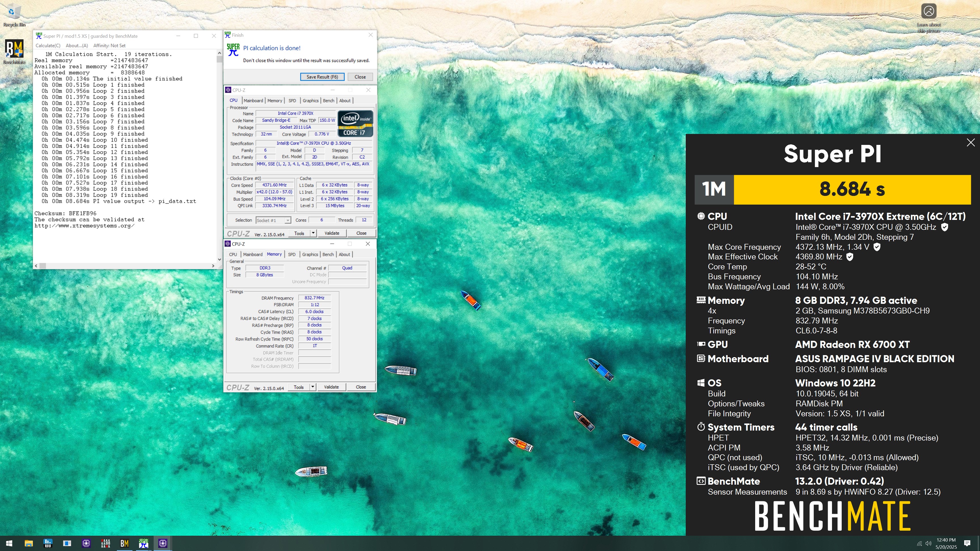Switch to SPD tab in top CPU-Z
The width and height of the screenshot is (980, 551).
(292, 100)
